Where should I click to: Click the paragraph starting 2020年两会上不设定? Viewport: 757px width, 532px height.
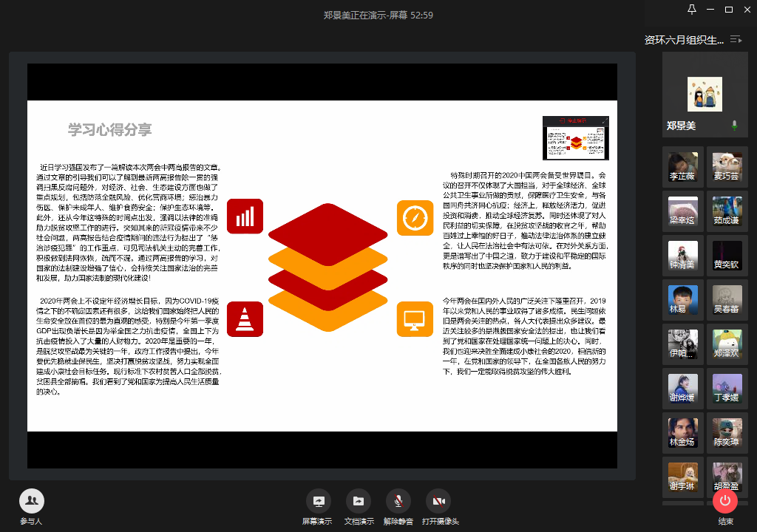click(x=129, y=346)
